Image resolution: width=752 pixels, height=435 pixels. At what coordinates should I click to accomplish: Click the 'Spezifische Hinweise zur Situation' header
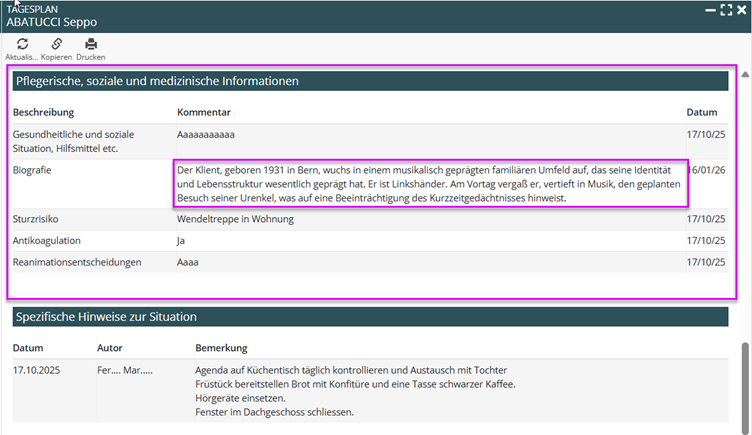[x=104, y=317]
